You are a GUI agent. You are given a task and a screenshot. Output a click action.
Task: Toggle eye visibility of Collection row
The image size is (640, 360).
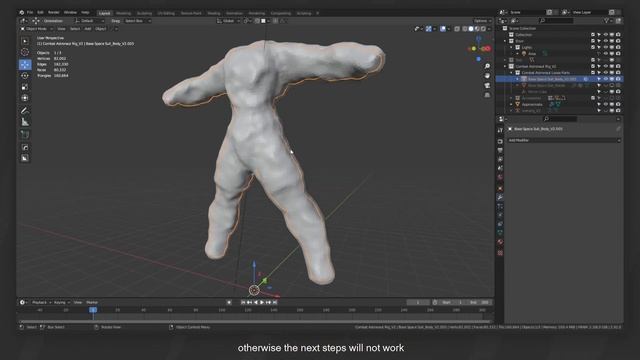[606, 35]
